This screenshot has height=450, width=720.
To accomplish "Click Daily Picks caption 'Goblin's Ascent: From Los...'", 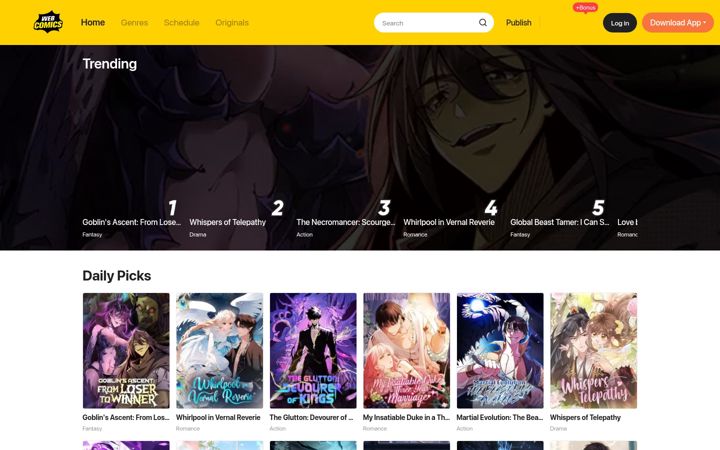I will point(126,417).
